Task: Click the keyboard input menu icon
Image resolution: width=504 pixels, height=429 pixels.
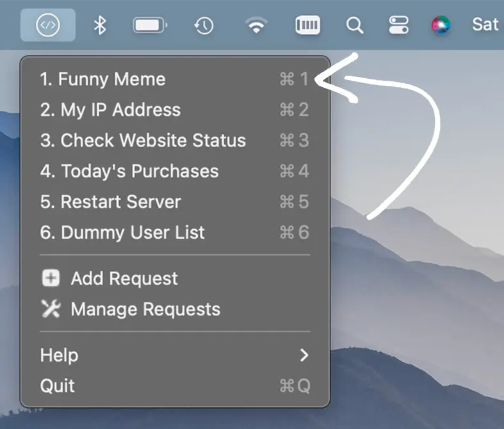Action: tap(307, 25)
